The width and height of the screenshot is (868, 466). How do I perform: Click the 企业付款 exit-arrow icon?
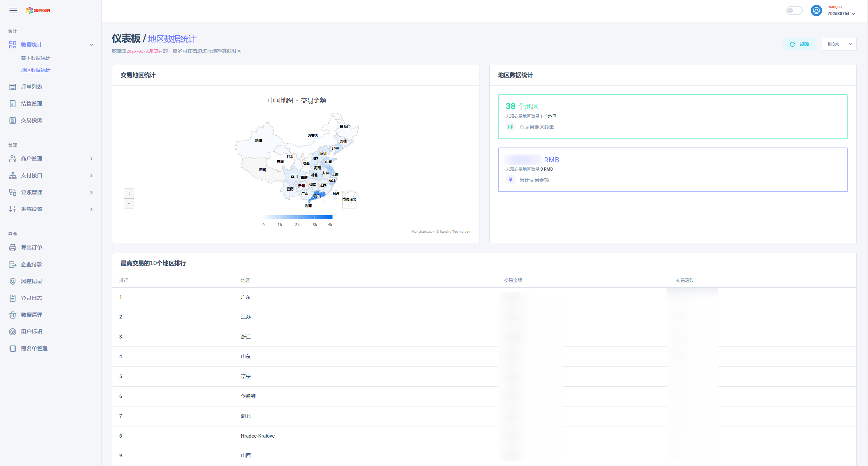tap(13, 265)
